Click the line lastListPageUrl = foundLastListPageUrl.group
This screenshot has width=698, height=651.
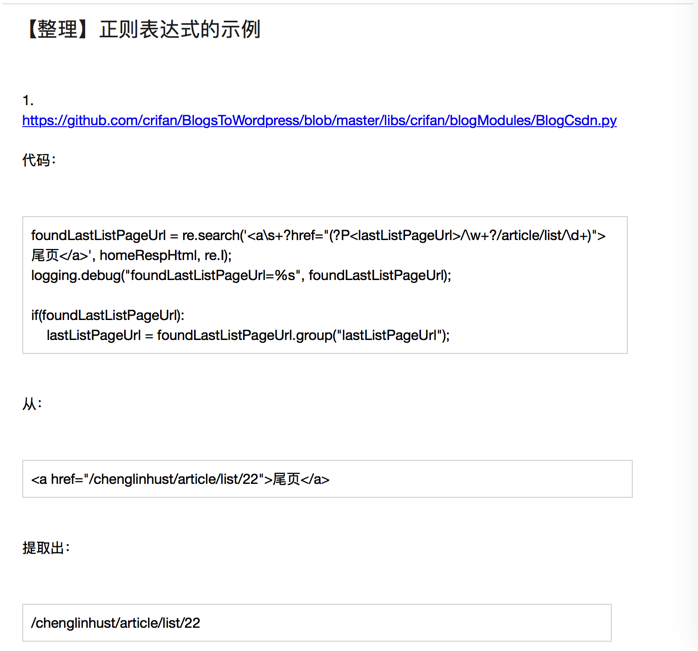click(x=248, y=335)
